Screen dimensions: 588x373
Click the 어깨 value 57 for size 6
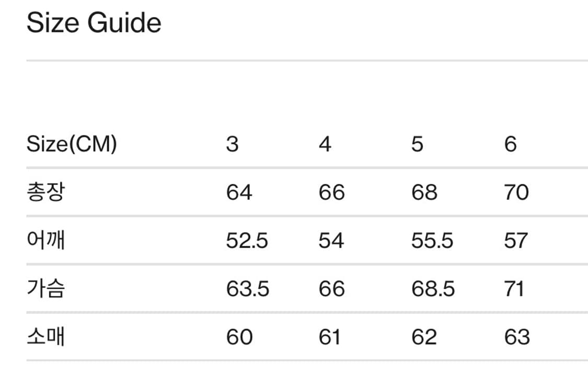pyautogui.click(x=516, y=241)
